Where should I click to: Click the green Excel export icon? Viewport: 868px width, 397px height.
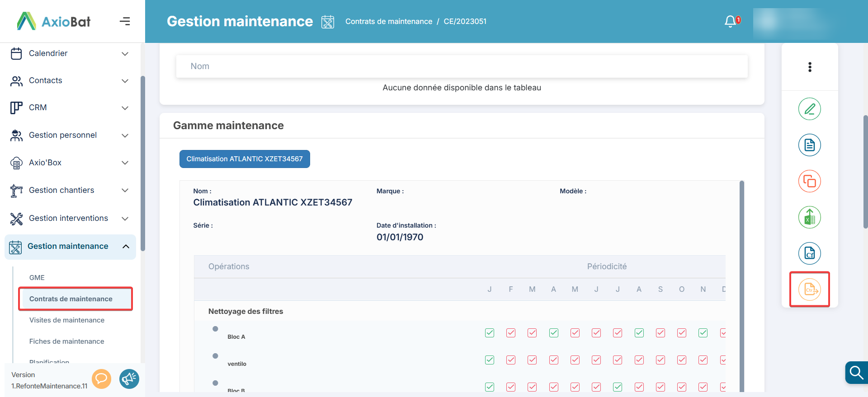tap(809, 217)
